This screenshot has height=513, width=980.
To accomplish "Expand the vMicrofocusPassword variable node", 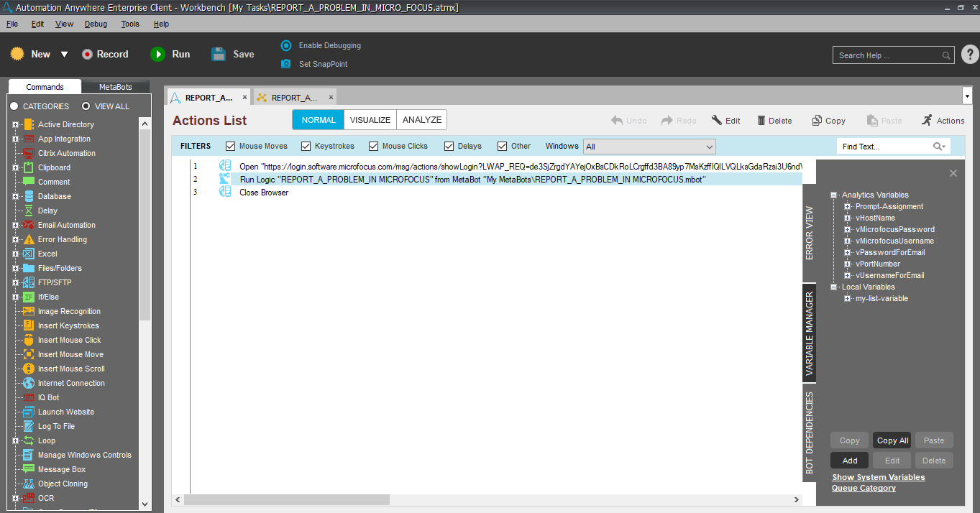I will click(x=848, y=229).
